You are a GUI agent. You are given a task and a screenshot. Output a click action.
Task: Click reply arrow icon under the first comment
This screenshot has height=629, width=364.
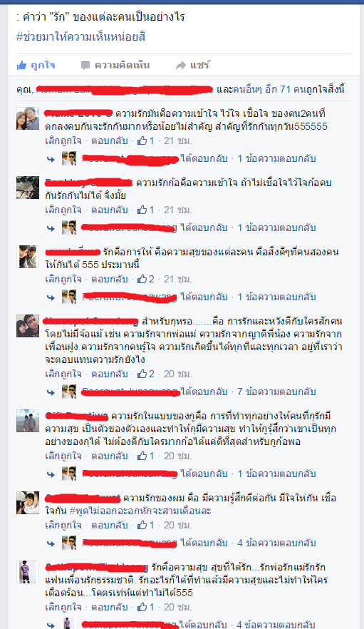pos(51,159)
